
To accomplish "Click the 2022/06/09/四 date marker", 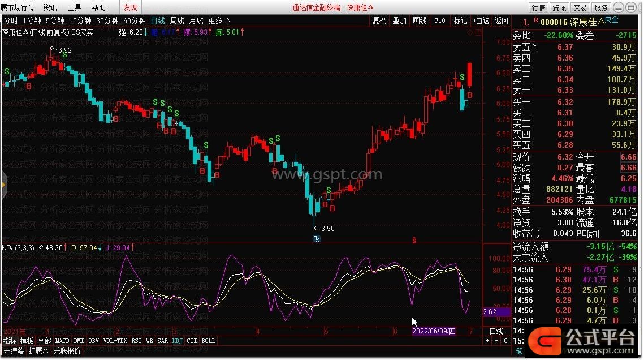I will 434,331.
